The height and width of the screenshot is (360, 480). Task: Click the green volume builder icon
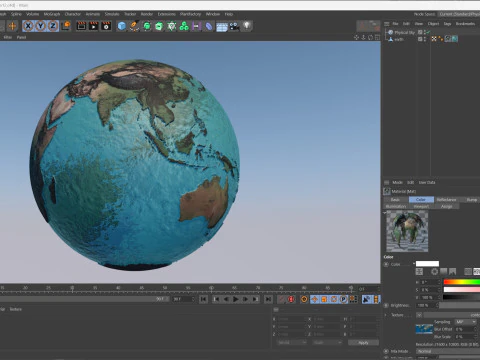point(171,26)
